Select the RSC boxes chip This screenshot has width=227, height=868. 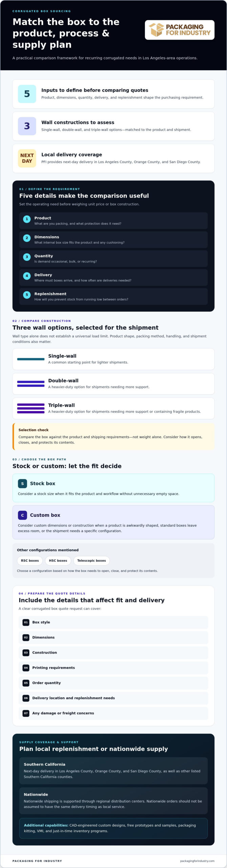(30, 560)
